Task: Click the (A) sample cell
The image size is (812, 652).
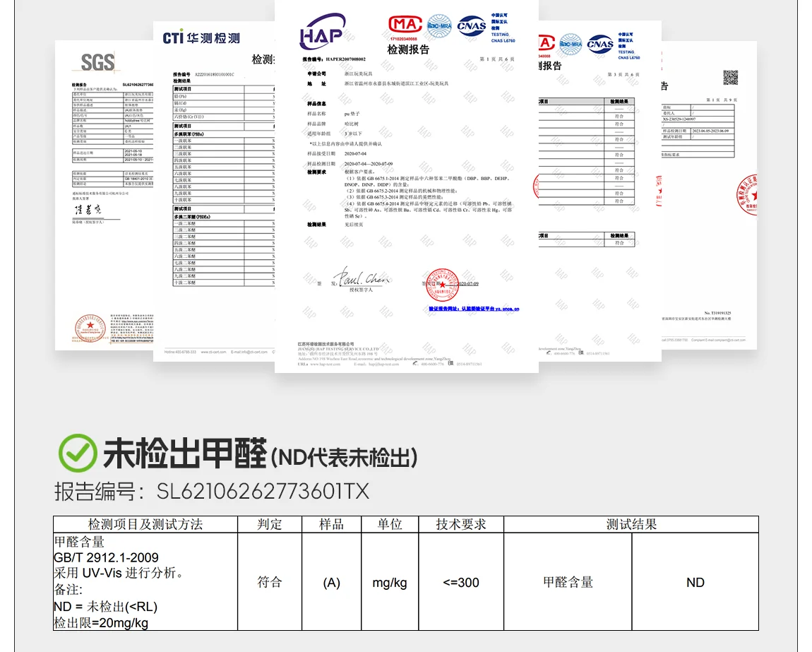Action: (x=331, y=583)
